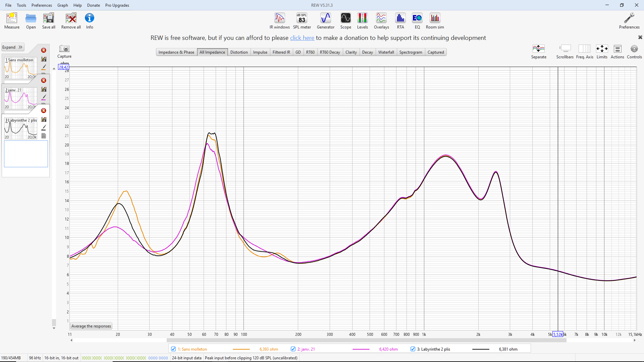The height and width of the screenshot is (362, 644).
Task: Launch the RTA analyzer
Action: coord(400,21)
